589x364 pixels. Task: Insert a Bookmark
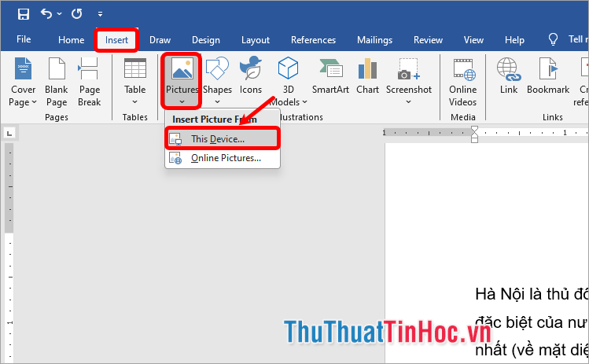tap(548, 75)
